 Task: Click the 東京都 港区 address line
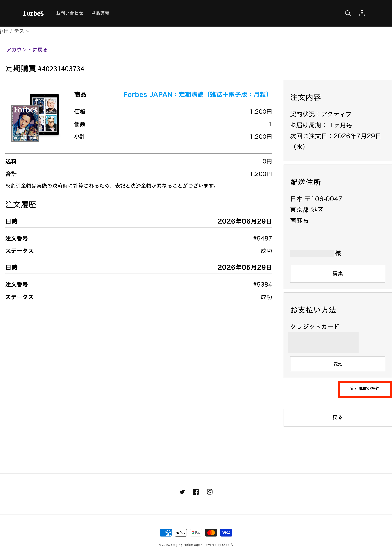coord(307,210)
